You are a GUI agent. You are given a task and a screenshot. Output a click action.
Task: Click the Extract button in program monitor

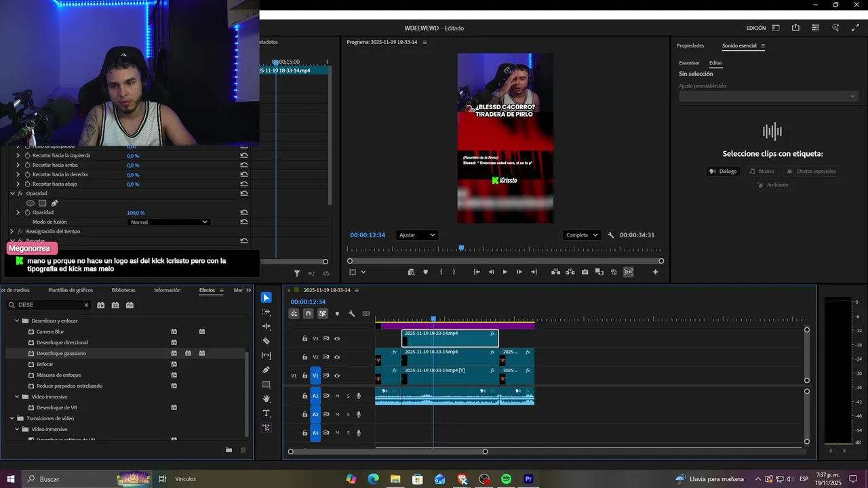pyautogui.click(x=570, y=272)
